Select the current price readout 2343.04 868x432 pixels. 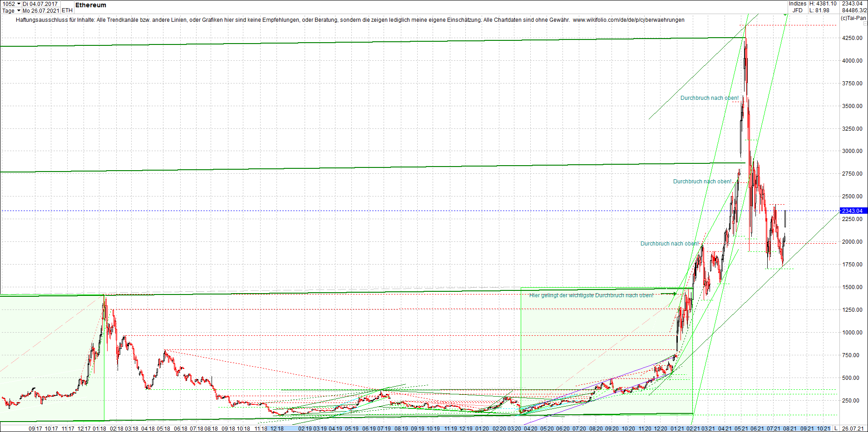click(853, 3)
